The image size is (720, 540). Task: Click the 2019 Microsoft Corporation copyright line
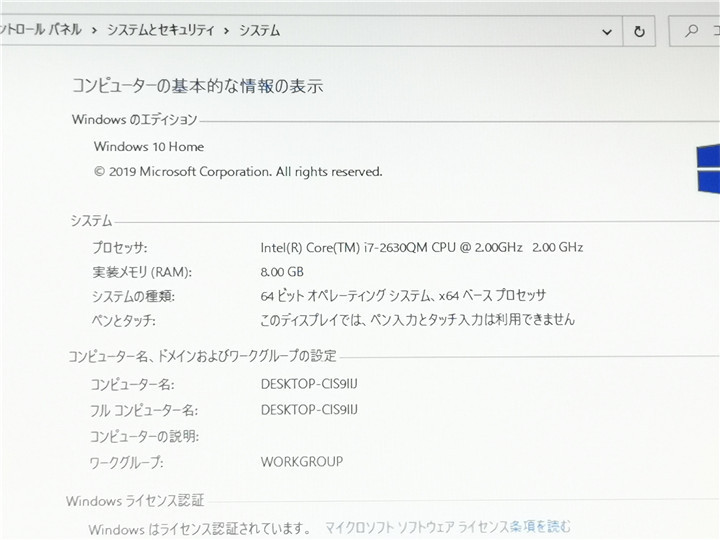click(x=238, y=172)
